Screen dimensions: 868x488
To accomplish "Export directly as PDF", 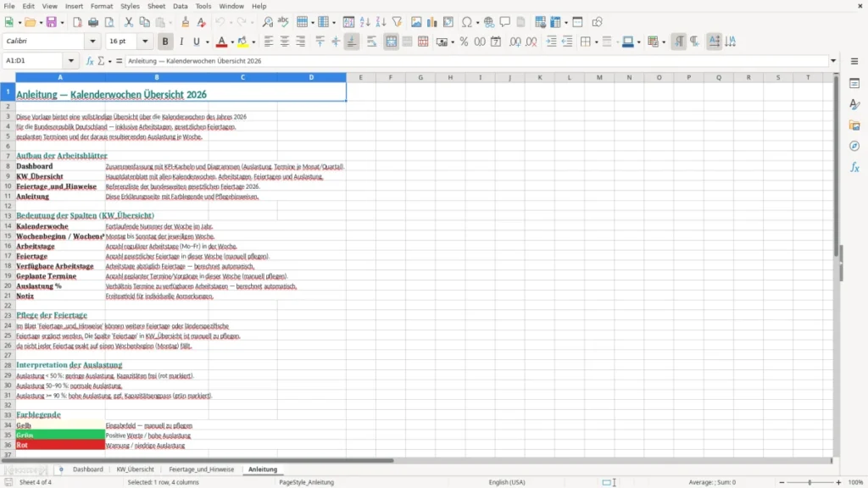I will [x=77, y=22].
